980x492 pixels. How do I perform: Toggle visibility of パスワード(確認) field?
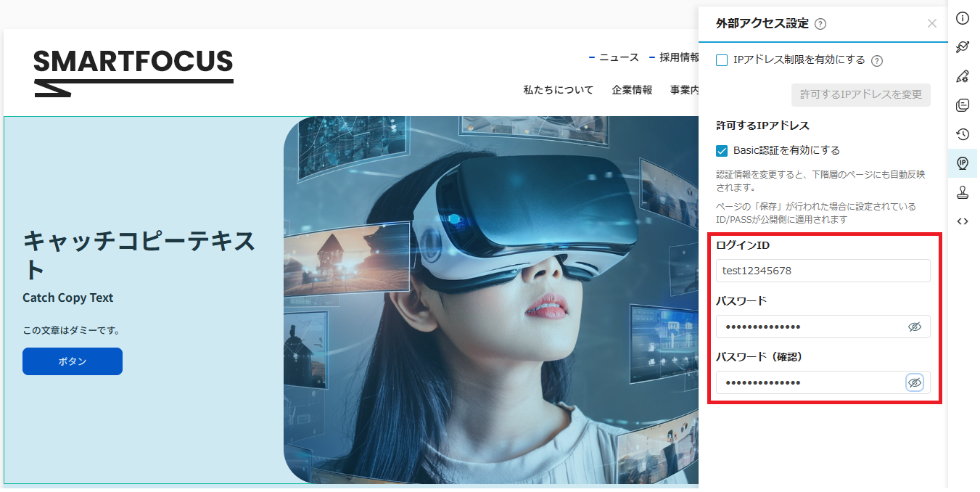(915, 382)
